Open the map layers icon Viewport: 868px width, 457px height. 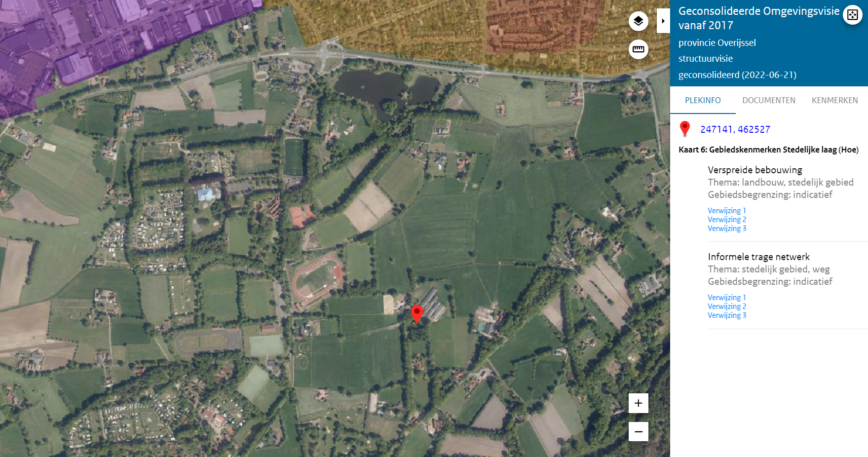point(638,21)
